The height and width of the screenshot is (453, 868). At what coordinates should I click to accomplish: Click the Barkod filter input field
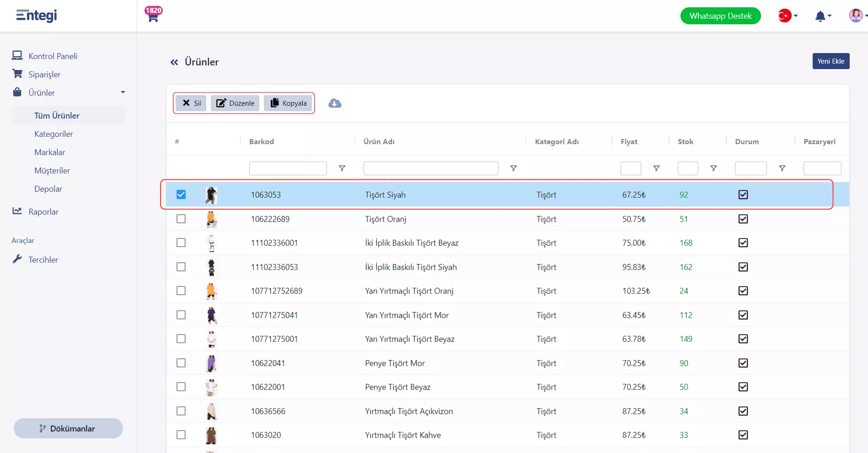288,168
